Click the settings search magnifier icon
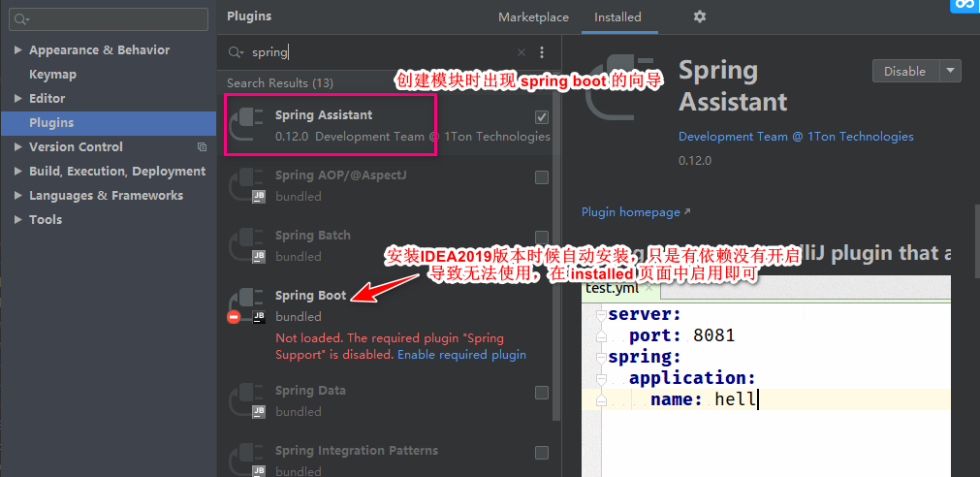Screen dimensions: 980x477 (22, 19)
